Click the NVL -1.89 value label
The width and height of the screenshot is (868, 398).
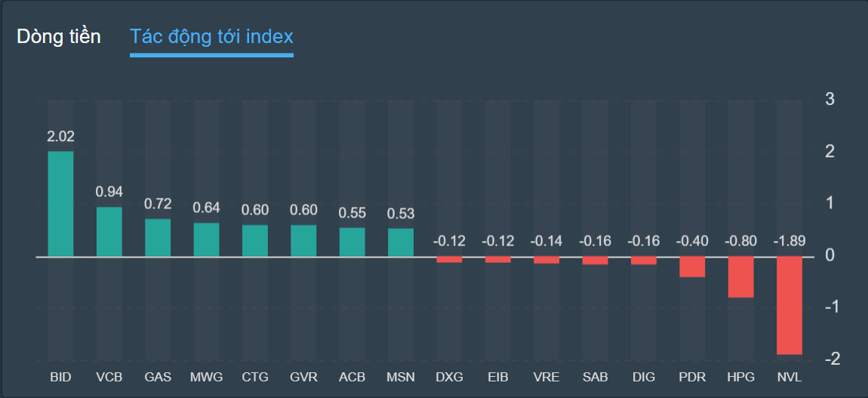tap(790, 242)
